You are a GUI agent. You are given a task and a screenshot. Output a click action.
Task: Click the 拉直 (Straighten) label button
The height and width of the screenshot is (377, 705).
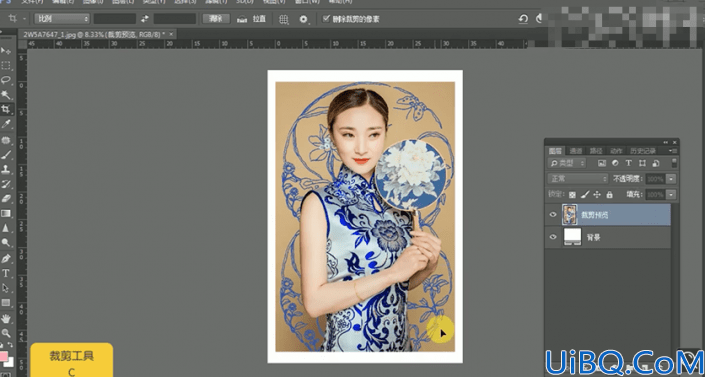(x=259, y=19)
